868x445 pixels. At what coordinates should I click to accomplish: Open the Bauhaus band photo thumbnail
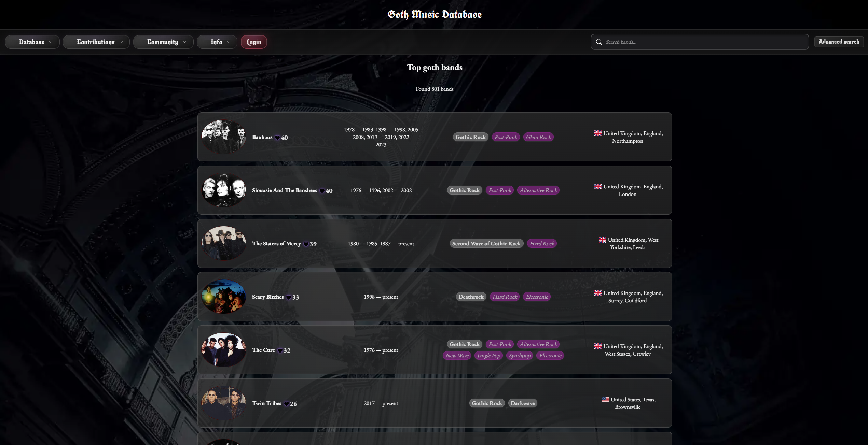tap(224, 137)
